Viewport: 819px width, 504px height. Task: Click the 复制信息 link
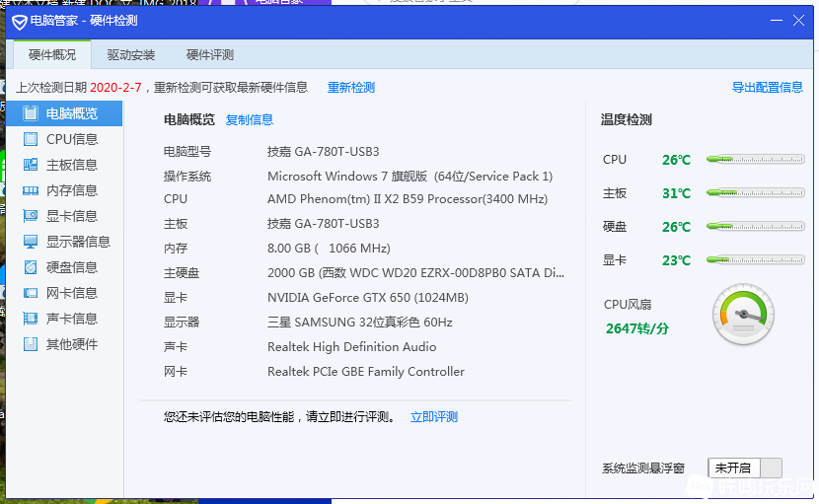(x=249, y=119)
